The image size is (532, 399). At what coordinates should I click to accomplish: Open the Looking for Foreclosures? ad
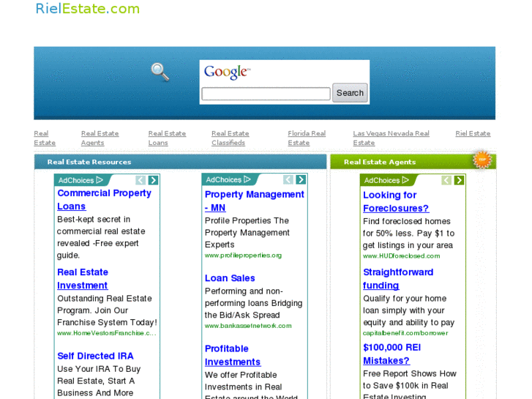click(396, 201)
